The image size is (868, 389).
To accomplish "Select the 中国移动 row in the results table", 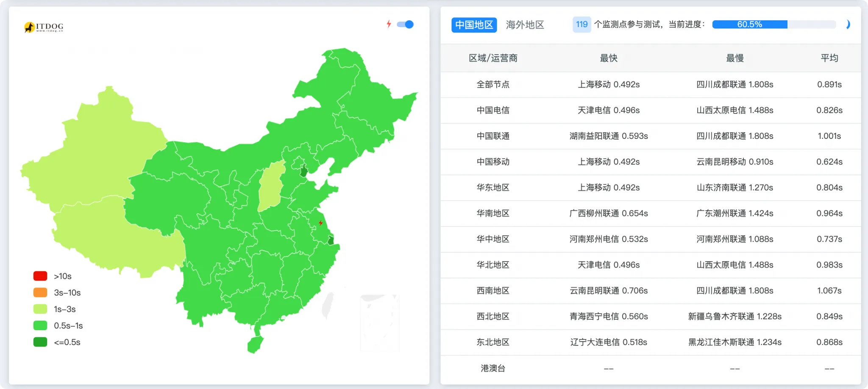I will 493,162.
